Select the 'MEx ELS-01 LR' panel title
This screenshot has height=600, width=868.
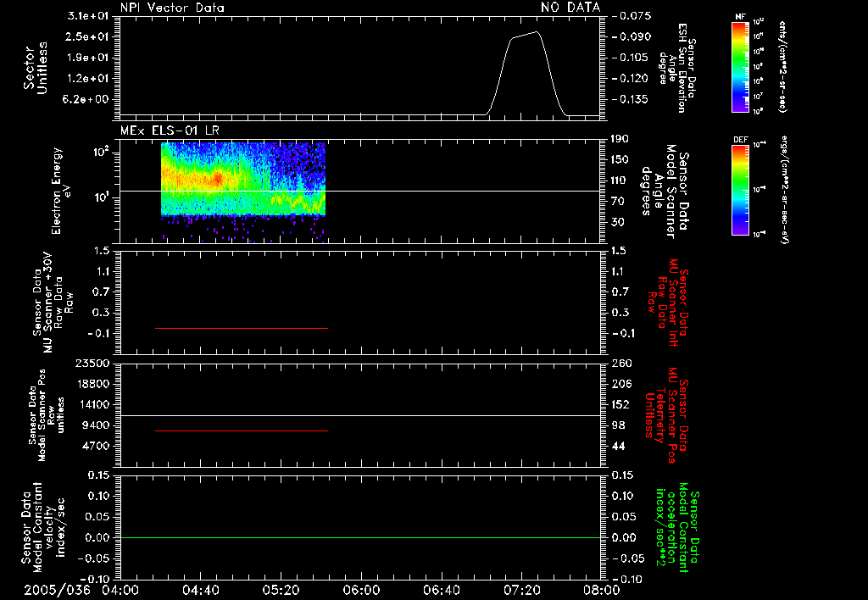(170, 131)
